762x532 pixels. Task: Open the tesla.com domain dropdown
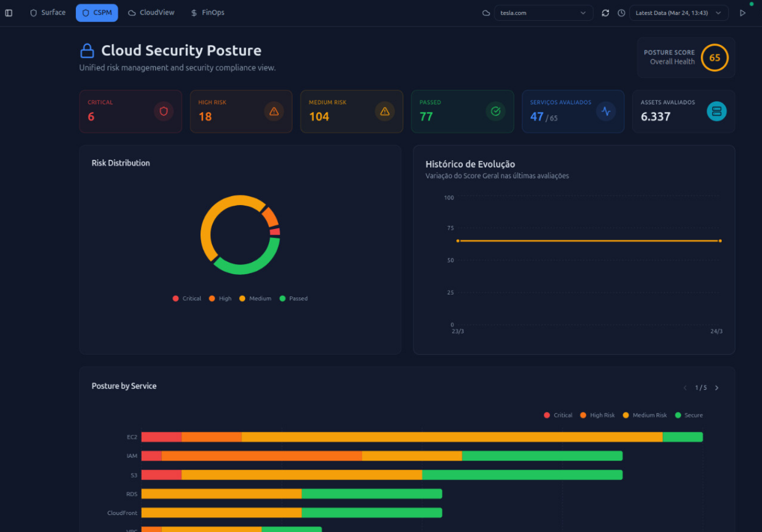[x=543, y=12]
